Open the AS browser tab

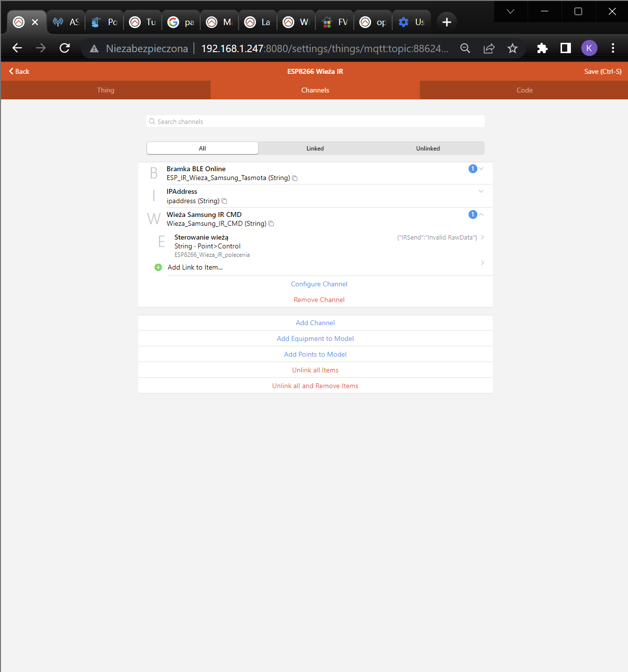(66, 22)
